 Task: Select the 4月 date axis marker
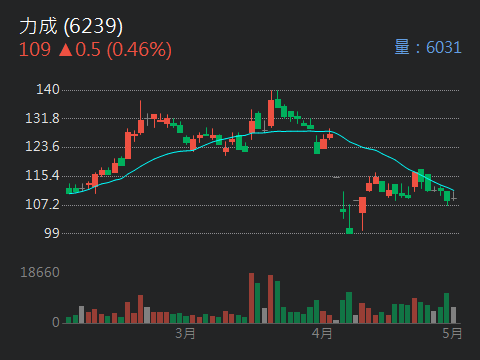(322, 333)
